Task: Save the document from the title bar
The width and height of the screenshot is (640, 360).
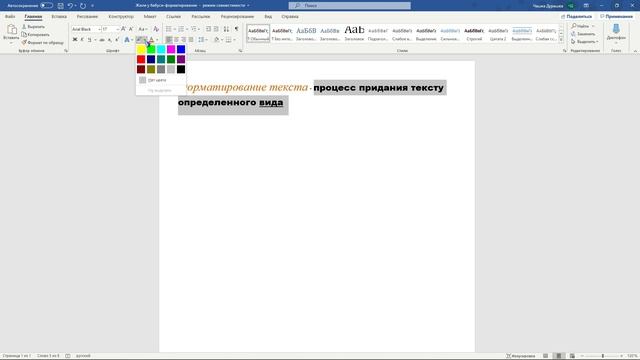Action: click(x=60, y=6)
